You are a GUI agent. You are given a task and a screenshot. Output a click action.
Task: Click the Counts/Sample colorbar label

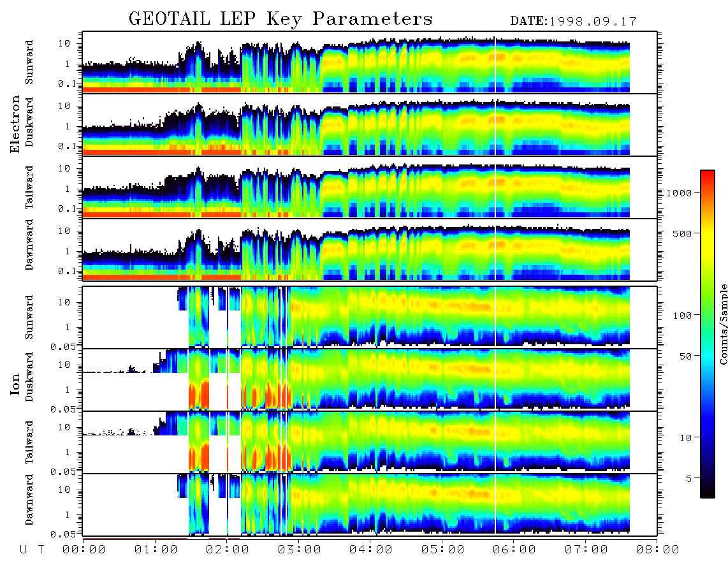pyautogui.click(x=723, y=324)
